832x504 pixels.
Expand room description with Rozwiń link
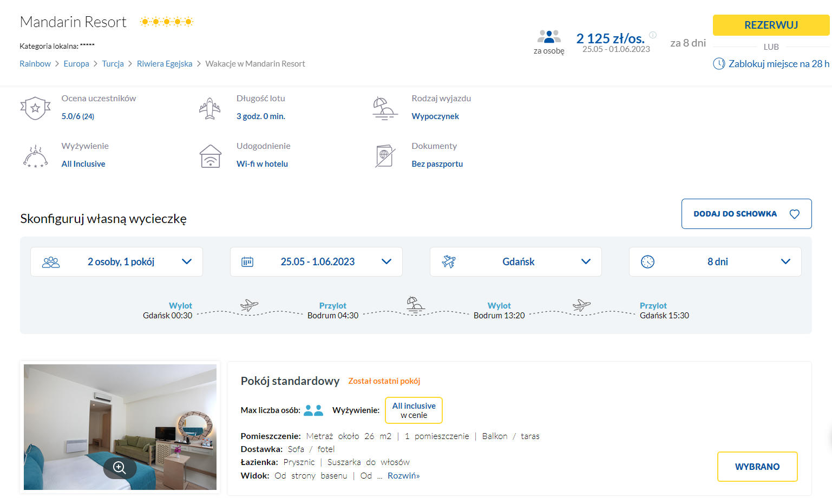click(x=403, y=476)
